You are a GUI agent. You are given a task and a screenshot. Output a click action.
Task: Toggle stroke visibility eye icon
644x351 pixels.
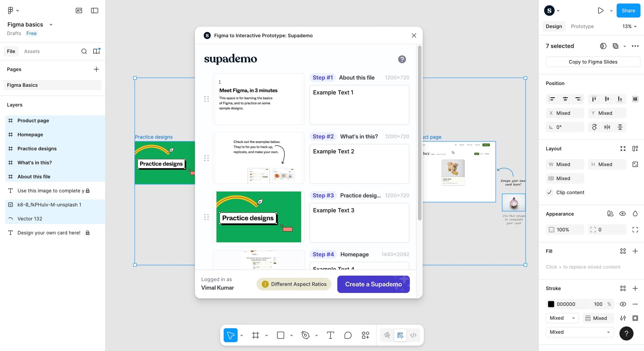623,304
